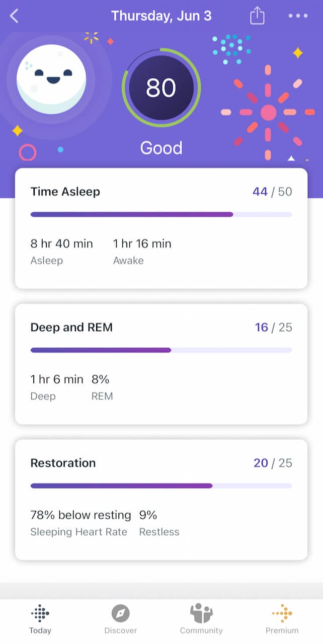Tap the sleep score 80 circle
This screenshot has width=323, height=644.
click(161, 88)
